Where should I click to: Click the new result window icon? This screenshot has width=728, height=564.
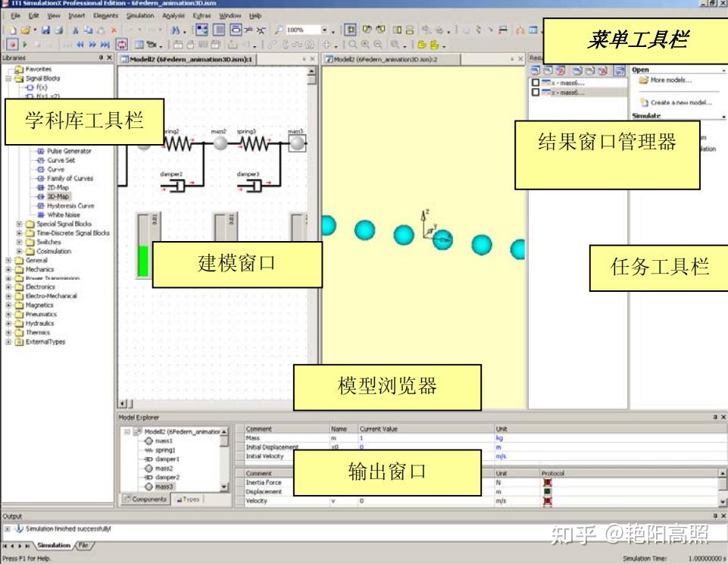534,70
